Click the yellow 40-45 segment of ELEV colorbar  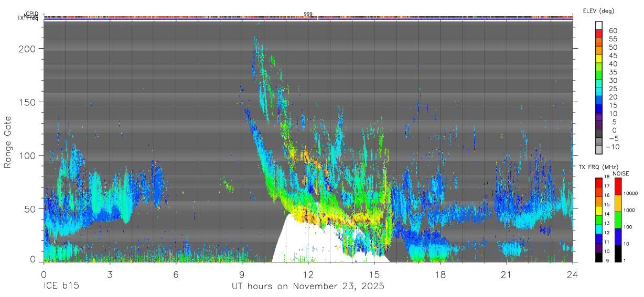pyautogui.click(x=599, y=59)
